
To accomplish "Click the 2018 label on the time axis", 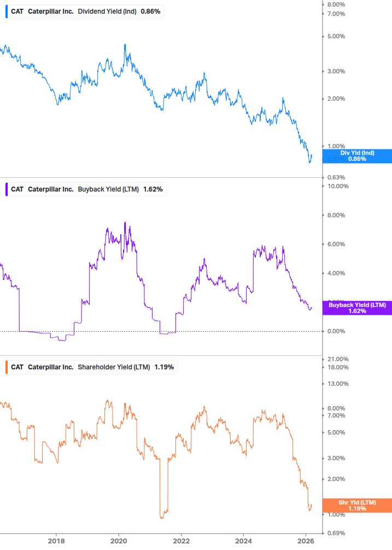I will (x=56, y=541).
